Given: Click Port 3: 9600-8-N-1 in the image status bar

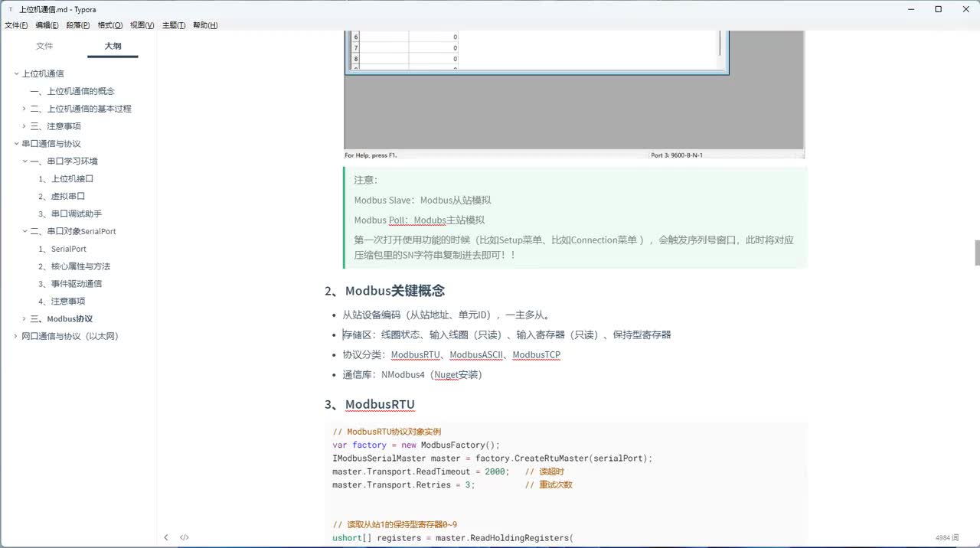Looking at the screenshot, I should pos(677,155).
